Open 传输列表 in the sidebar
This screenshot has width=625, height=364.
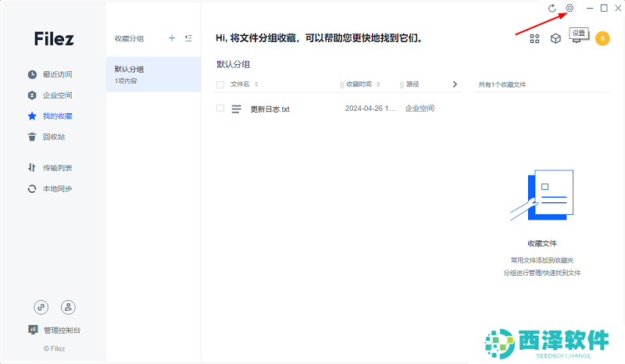coord(57,168)
